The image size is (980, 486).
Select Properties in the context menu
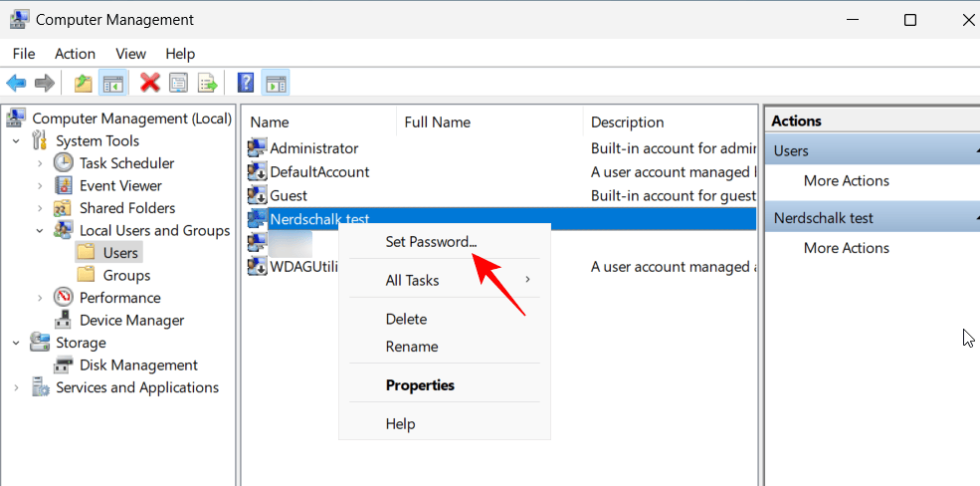click(420, 385)
